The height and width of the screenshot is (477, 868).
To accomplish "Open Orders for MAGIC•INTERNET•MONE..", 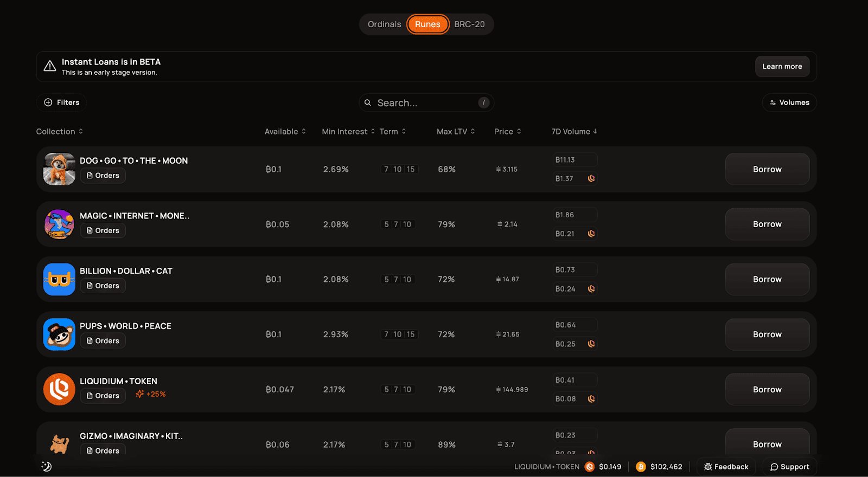I will pyautogui.click(x=103, y=230).
